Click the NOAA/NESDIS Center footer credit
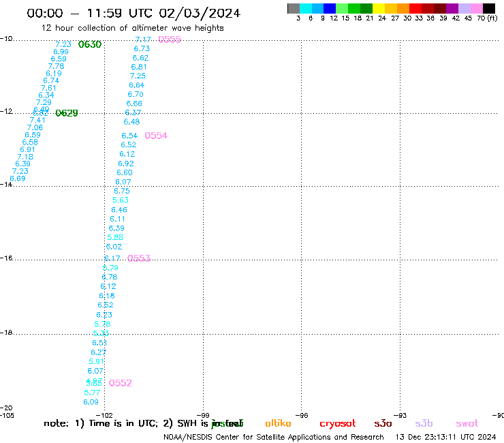Image resolution: width=504 pixels, height=443 pixels. [x=274, y=437]
